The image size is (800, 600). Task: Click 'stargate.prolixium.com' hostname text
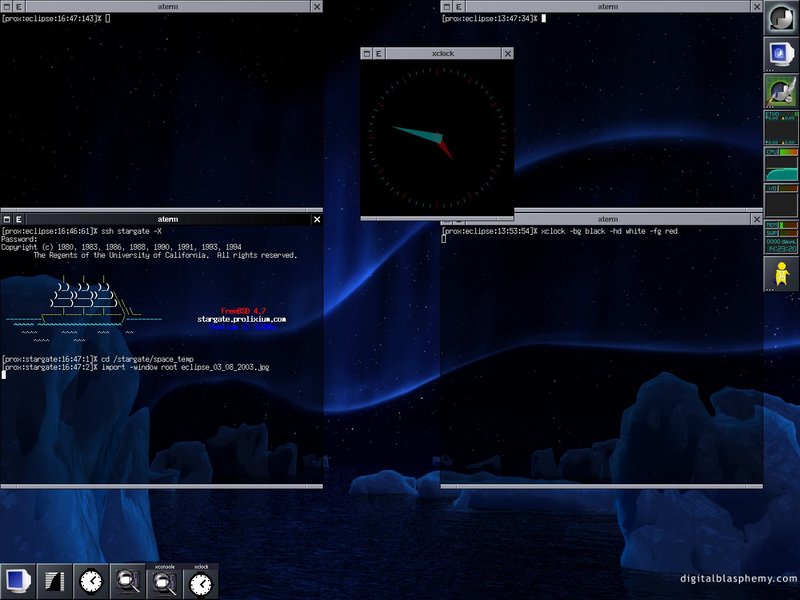click(x=242, y=319)
